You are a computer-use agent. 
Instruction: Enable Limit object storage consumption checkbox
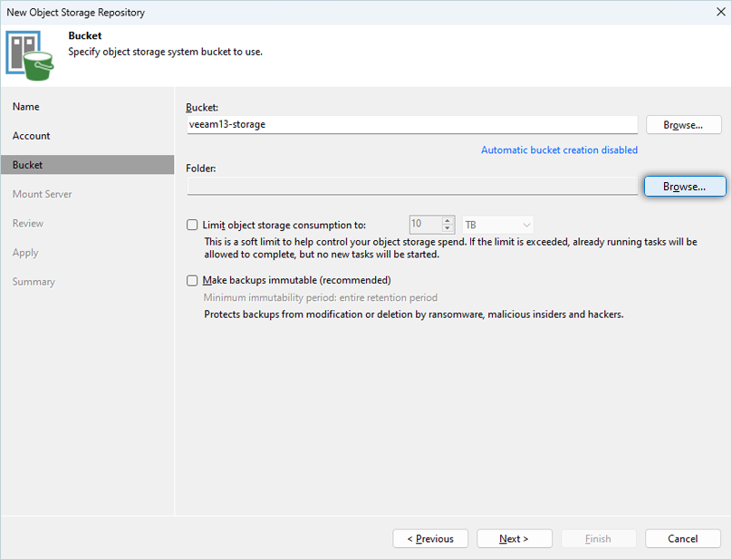192,225
